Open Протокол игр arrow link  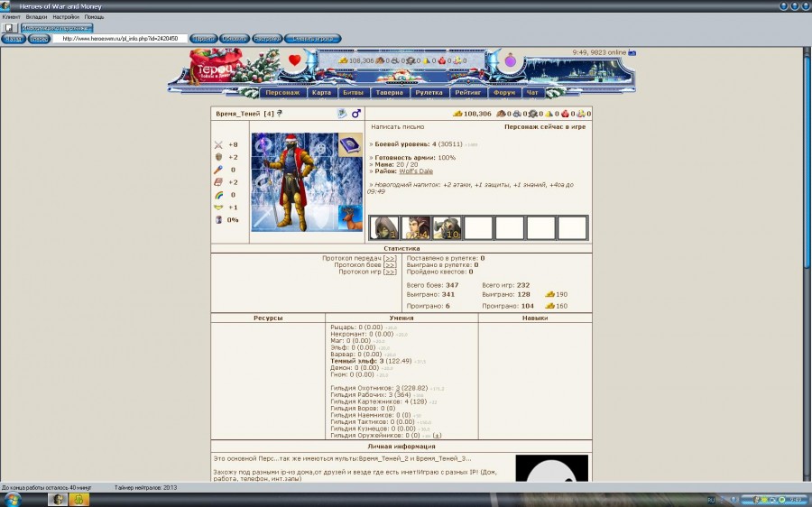tap(390, 272)
